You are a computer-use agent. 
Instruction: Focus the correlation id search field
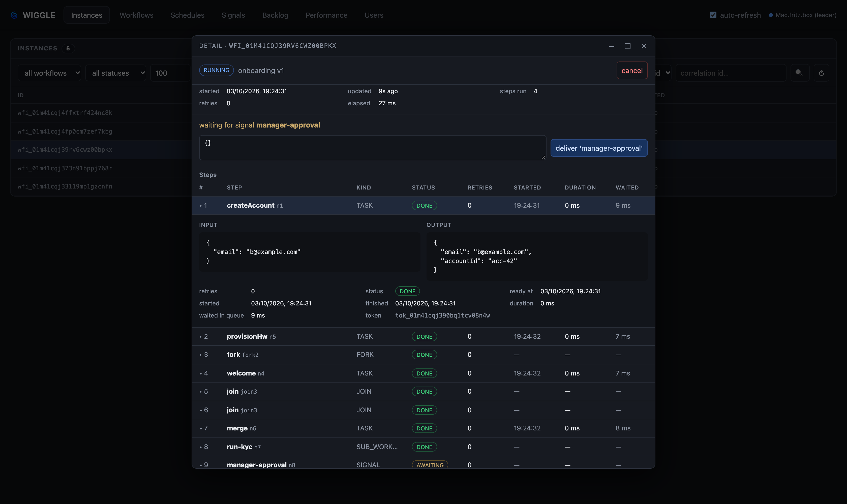(731, 73)
